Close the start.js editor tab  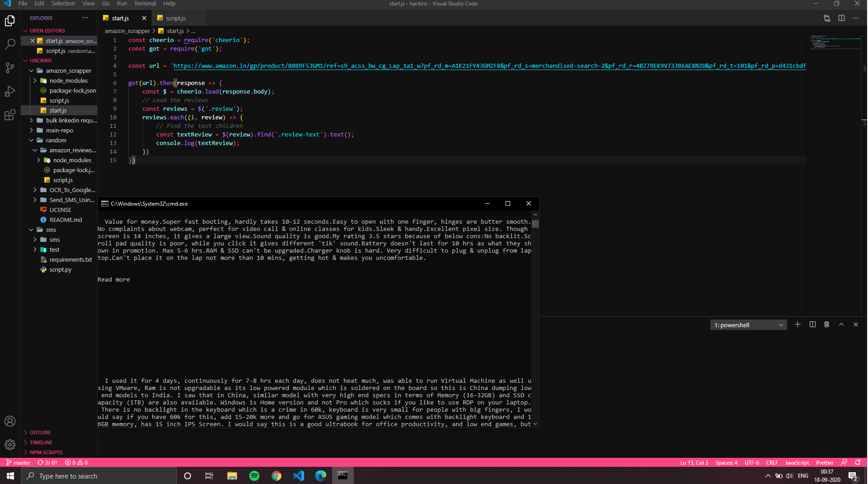tap(144, 18)
